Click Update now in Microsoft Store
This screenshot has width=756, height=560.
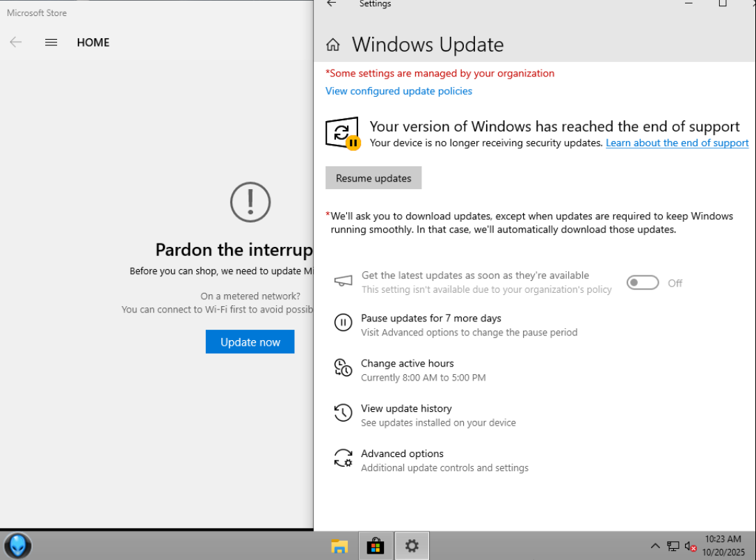point(250,342)
